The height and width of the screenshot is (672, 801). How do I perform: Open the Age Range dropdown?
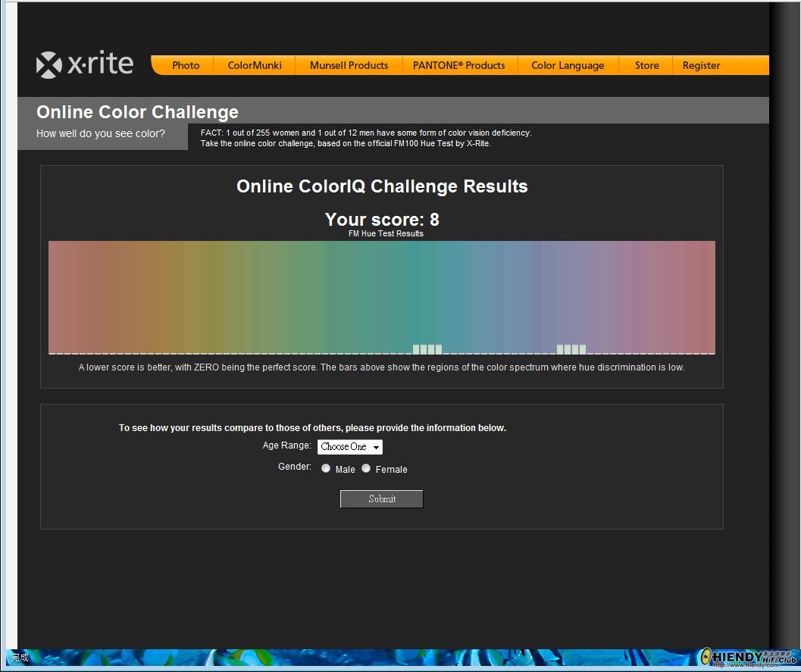click(x=350, y=447)
